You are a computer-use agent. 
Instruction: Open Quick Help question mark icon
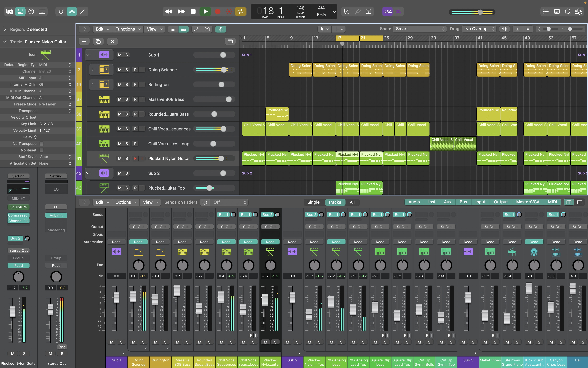31,11
